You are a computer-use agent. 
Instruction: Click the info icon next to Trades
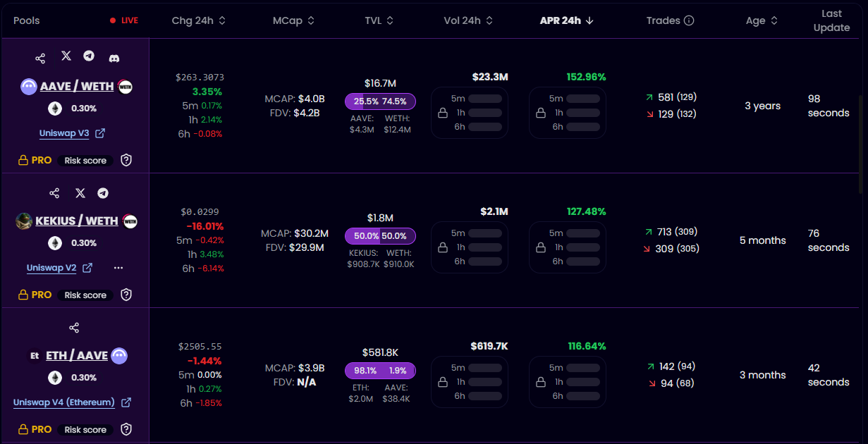point(689,20)
